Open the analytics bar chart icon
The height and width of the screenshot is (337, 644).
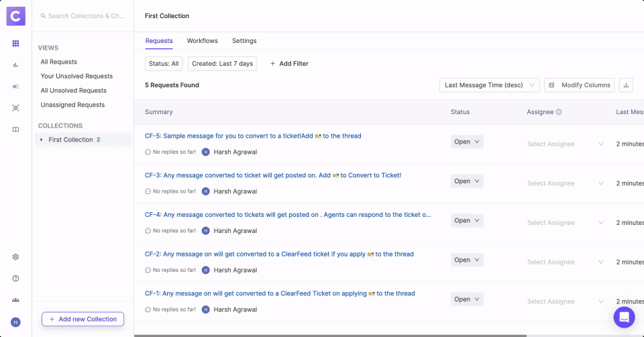click(15, 65)
